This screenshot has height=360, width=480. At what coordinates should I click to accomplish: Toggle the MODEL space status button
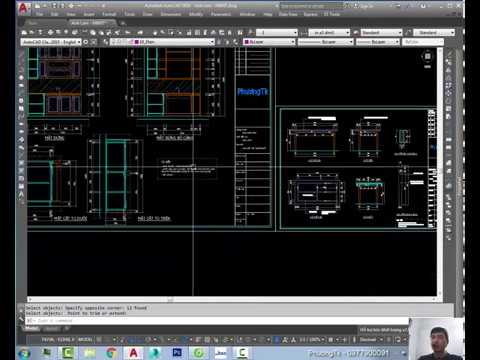tap(85, 340)
